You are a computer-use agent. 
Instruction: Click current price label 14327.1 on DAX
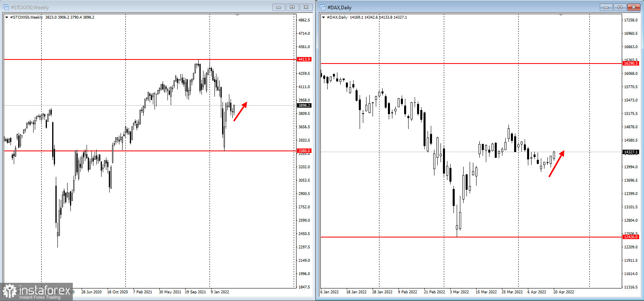point(631,152)
